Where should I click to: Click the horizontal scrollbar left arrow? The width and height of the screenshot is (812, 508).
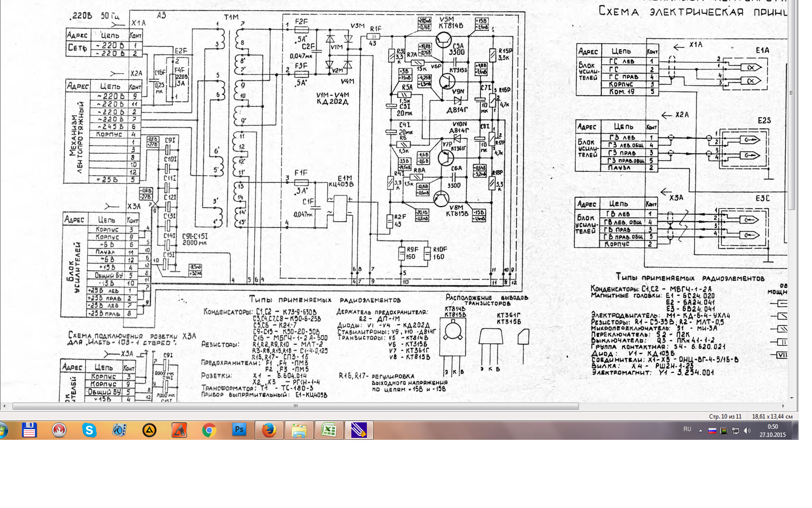[x=4, y=406]
